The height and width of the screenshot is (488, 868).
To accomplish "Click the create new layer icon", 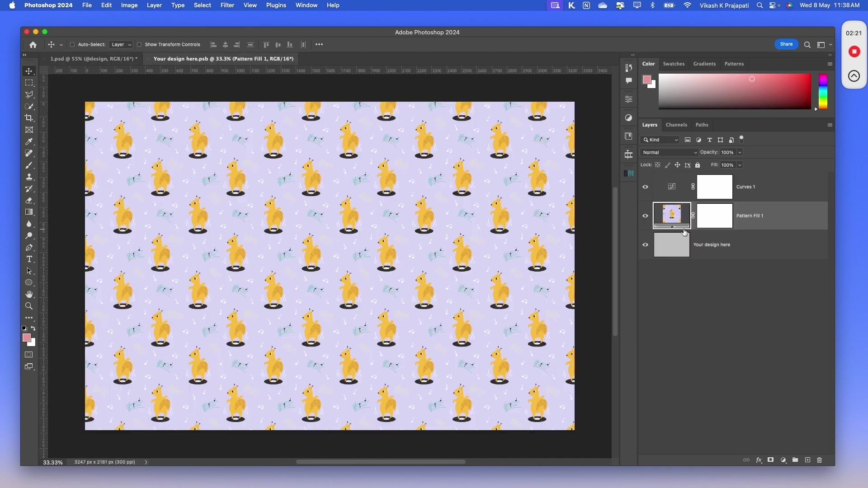I will [x=807, y=460].
